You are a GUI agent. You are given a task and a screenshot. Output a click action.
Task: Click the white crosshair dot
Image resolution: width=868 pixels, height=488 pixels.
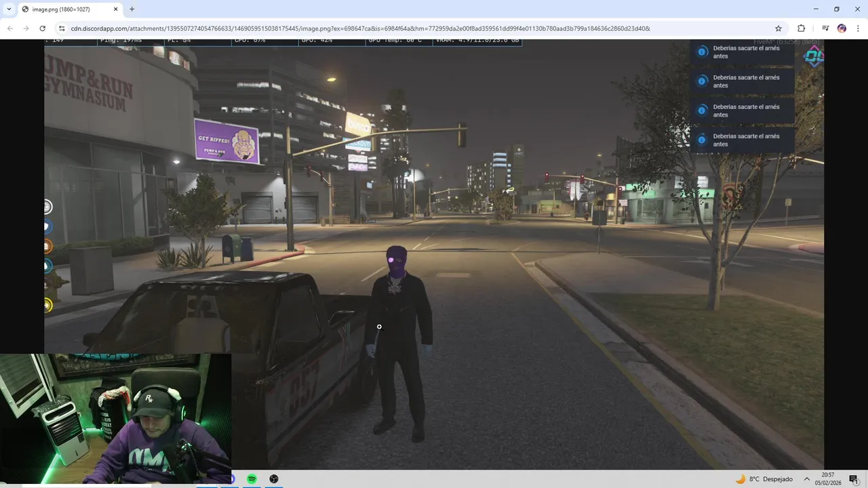tap(379, 327)
